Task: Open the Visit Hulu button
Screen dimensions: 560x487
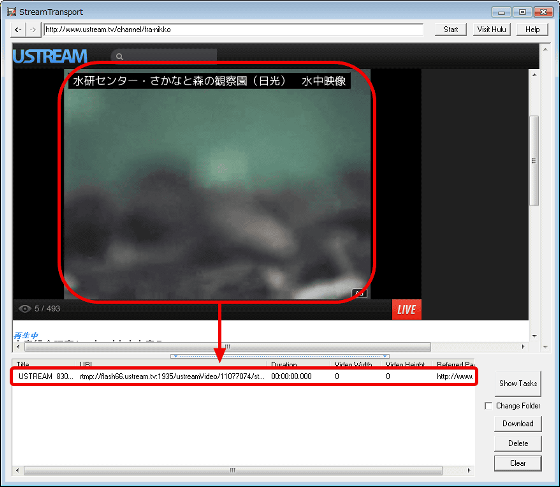Action: [x=492, y=29]
